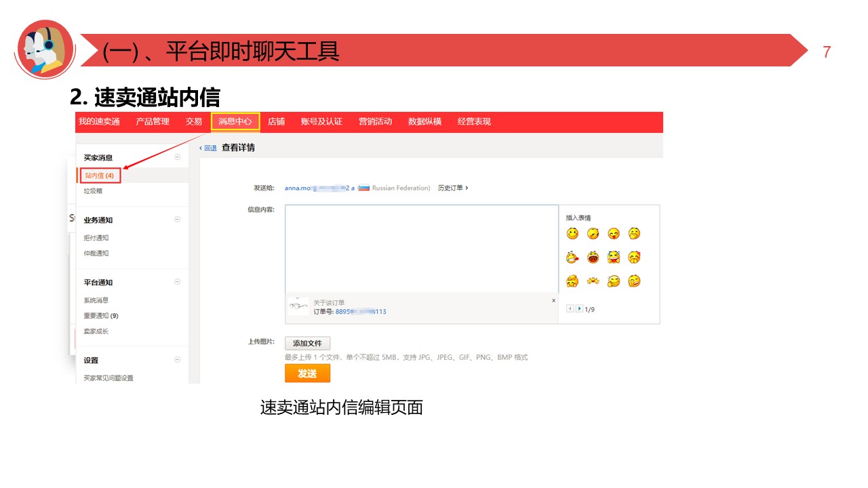
Task: Collapse the 买家消息 section
Action: pos(178,157)
